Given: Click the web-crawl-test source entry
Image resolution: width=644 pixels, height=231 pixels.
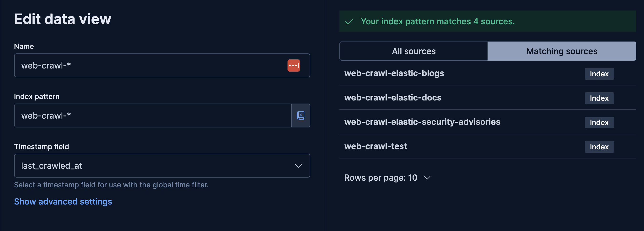Looking at the screenshot, I should click(x=375, y=146).
